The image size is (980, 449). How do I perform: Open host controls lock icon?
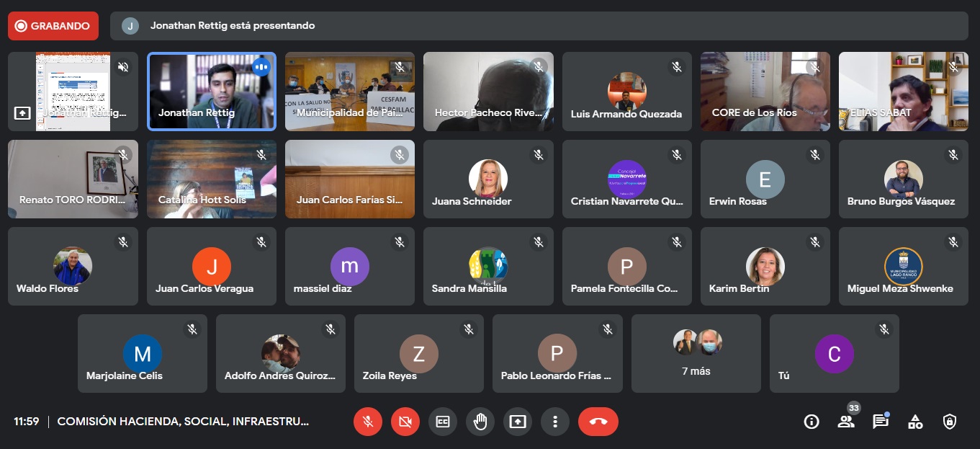coord(950,422)
